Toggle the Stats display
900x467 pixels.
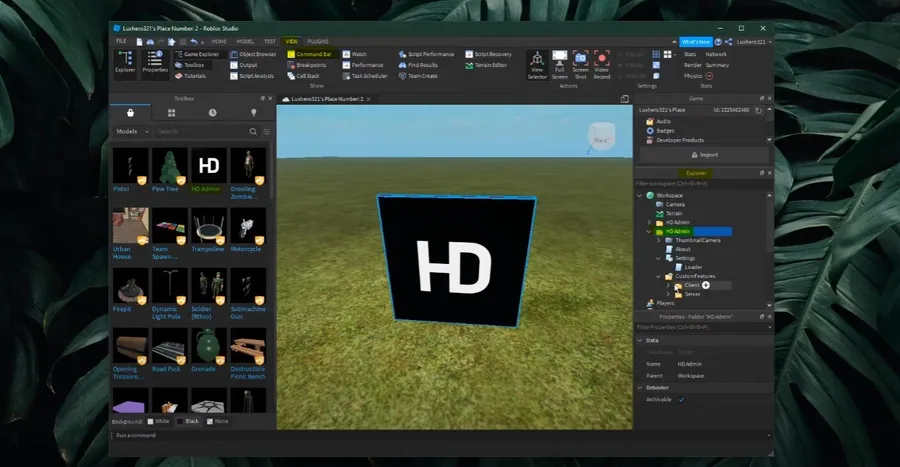coord(690,54)
